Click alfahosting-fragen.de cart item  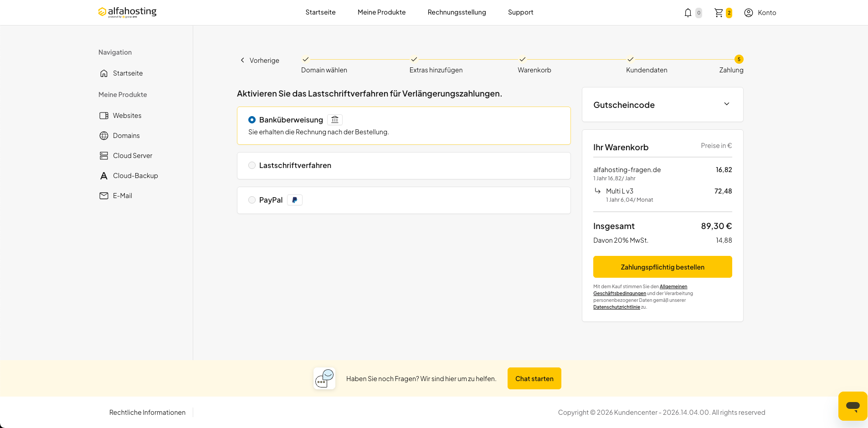tap(627, 170)
